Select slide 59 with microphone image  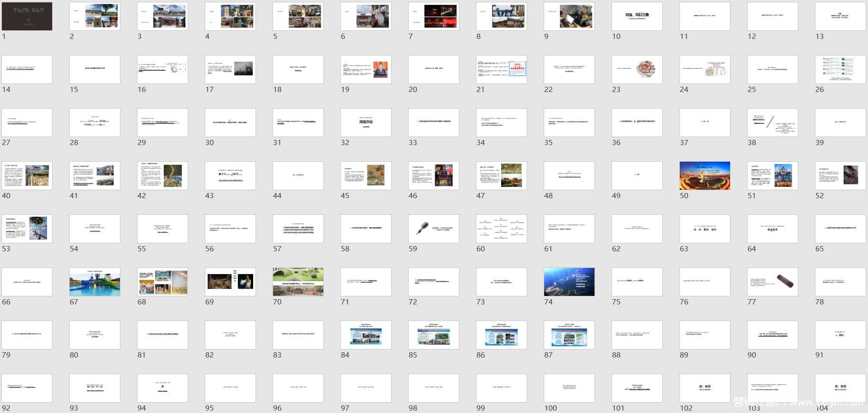[434, 229]
